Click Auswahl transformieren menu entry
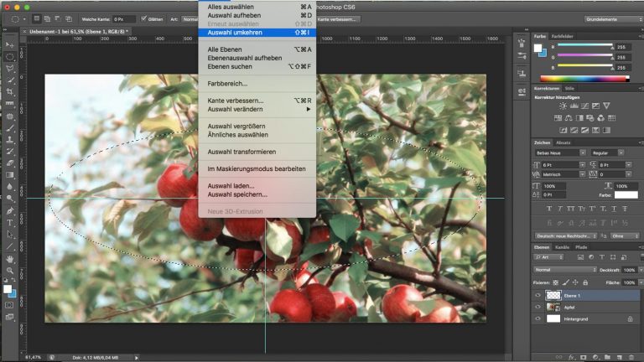This screenshot has height=362, width=644. (x=241, y=152)
